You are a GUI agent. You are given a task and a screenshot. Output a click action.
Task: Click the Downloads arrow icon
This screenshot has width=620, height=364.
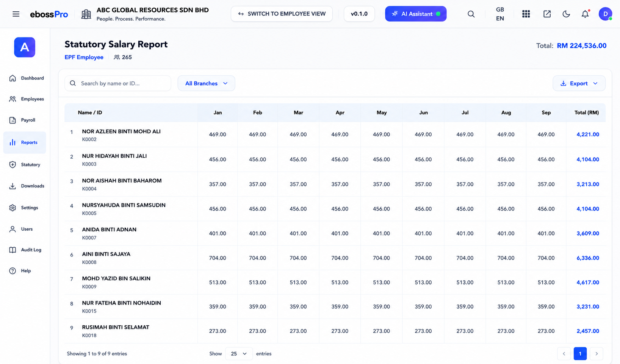click(x=13, y=186)
